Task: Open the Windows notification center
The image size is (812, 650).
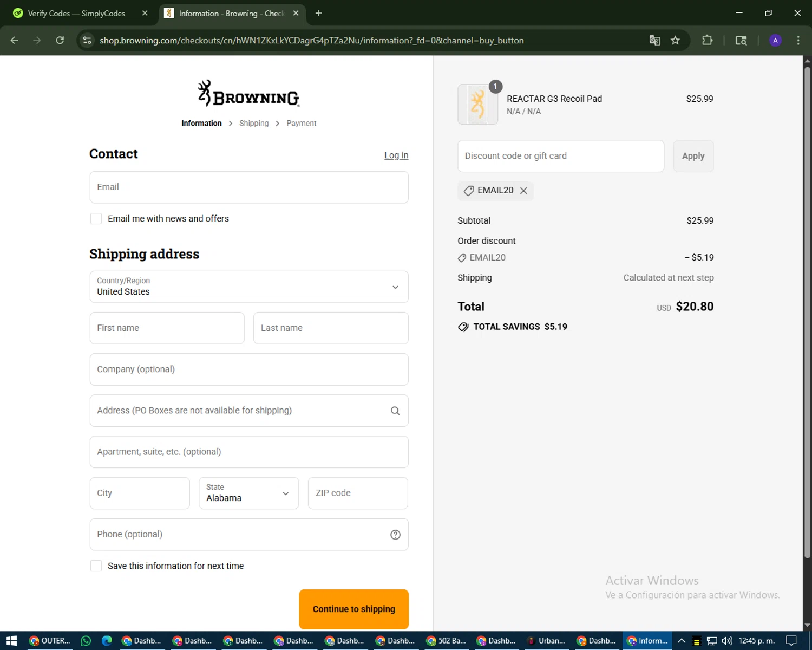Action: click(791, 641)
